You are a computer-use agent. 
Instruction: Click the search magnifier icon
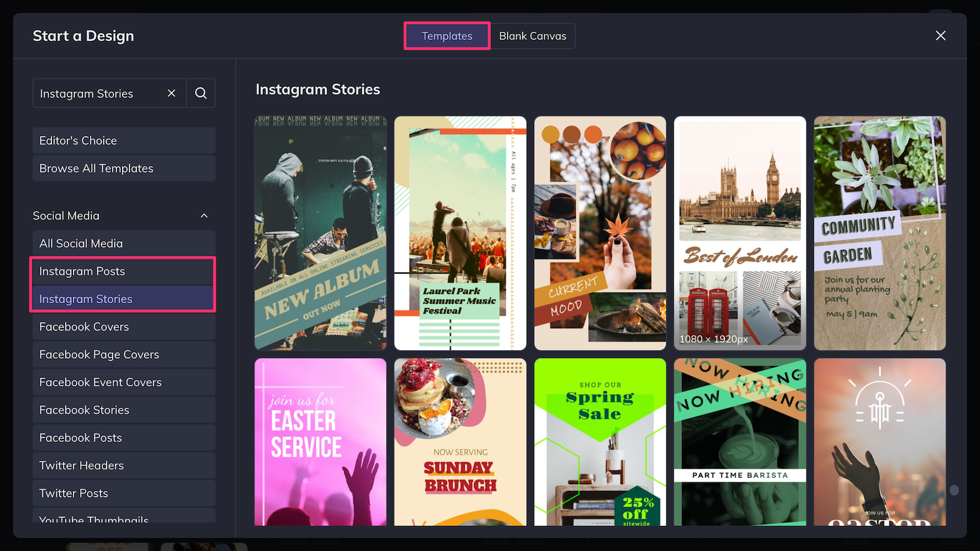click(x=201, y=93)
